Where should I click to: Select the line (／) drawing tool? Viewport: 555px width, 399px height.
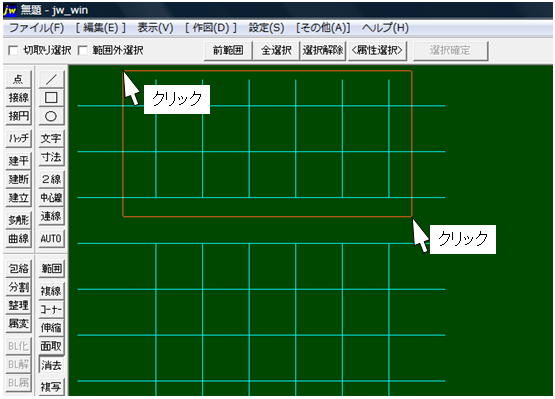(x=51, y=79)
